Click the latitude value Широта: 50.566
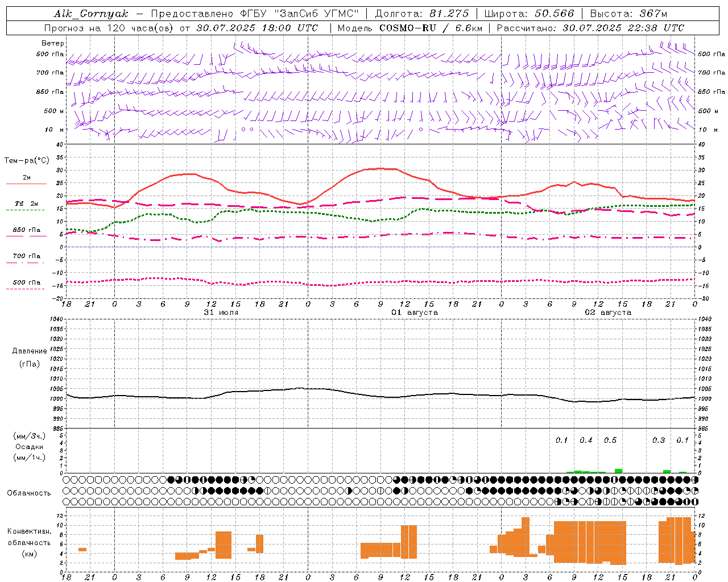 click(x=529, y=14)
